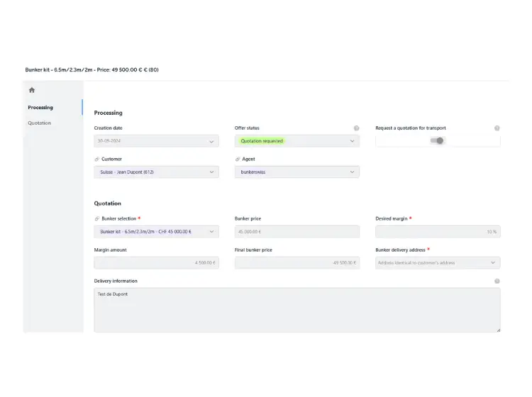This screenshot has width=532, height=397.
Task: Open the Offer status dropdown
Action: pyautogui.click(x=297, y=141)
